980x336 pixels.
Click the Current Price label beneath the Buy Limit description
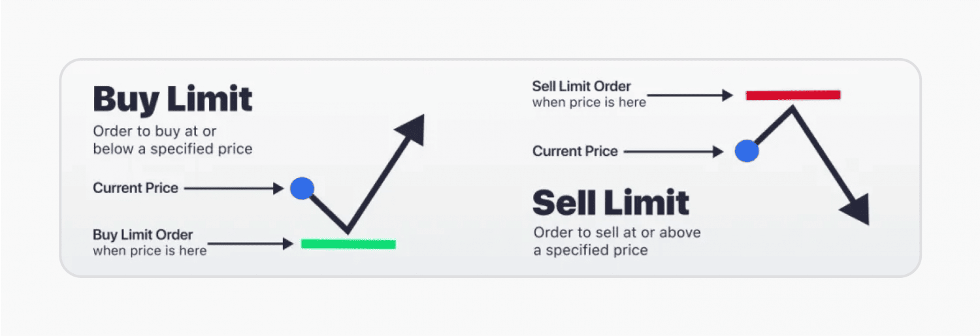(135, 188)
